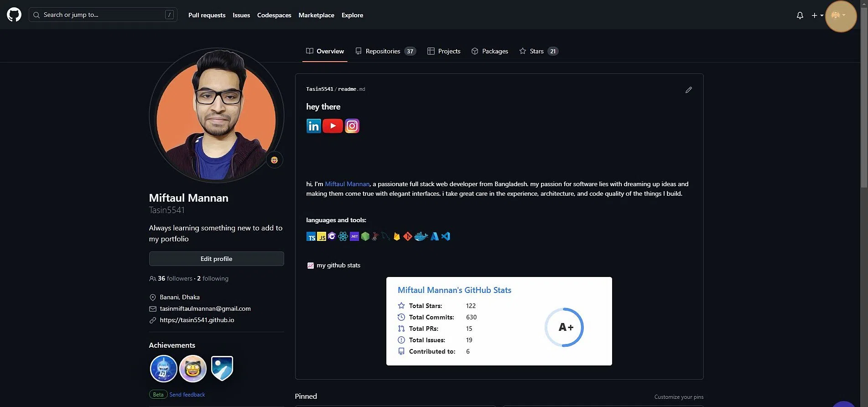Open the Projects tab

[x=444, y=51]
